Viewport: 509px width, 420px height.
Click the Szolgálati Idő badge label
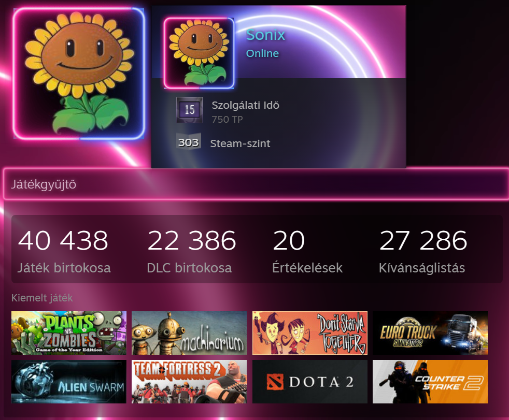pyautogui.click(x=245, y=105)
